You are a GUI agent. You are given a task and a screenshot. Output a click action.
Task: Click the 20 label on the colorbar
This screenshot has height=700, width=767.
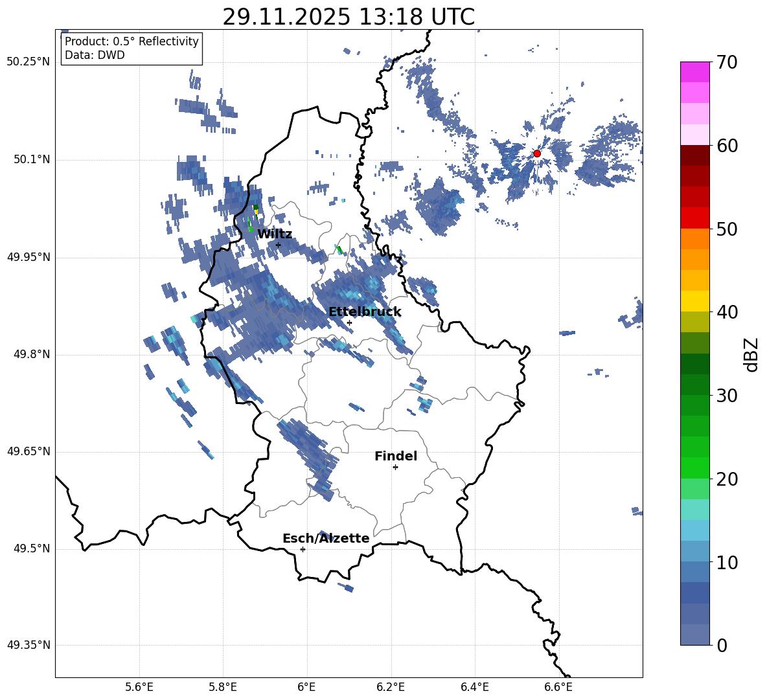pyautogui.click(x=727, y=479)
